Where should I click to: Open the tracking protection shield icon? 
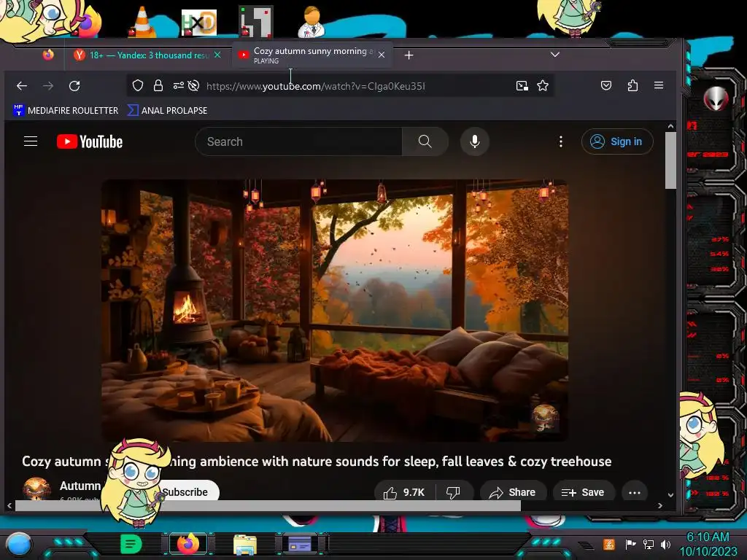[x=138, y=86]
